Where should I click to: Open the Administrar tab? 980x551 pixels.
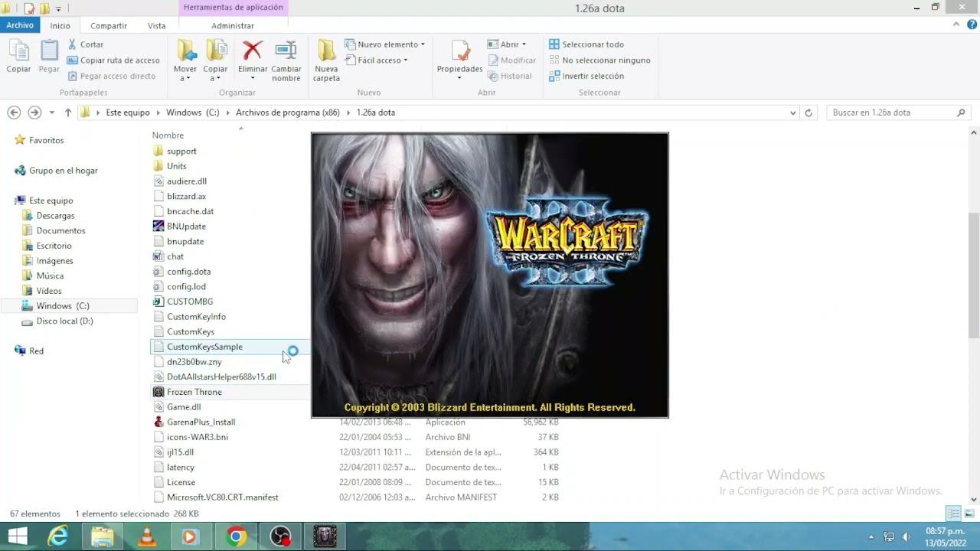(x=233, y=25)
